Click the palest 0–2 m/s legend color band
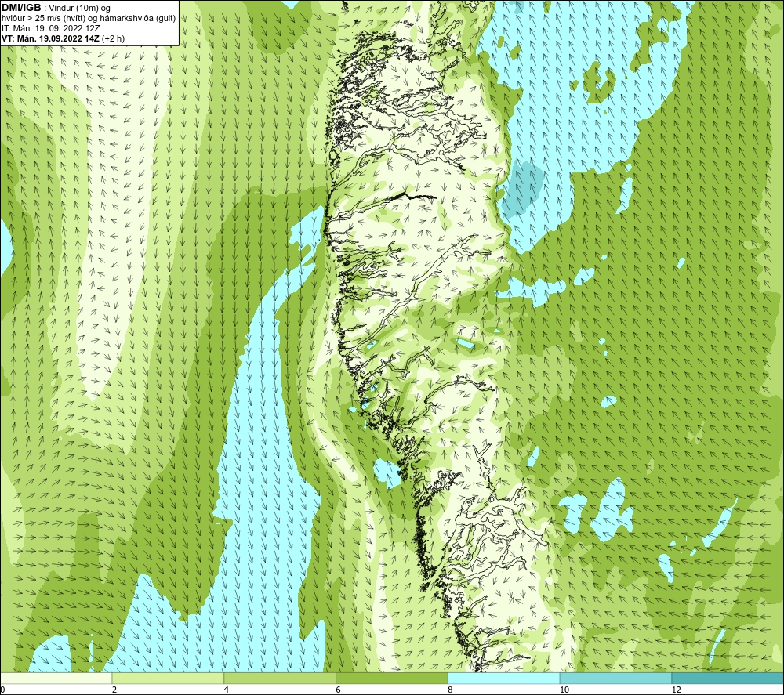 pos(56,678)
